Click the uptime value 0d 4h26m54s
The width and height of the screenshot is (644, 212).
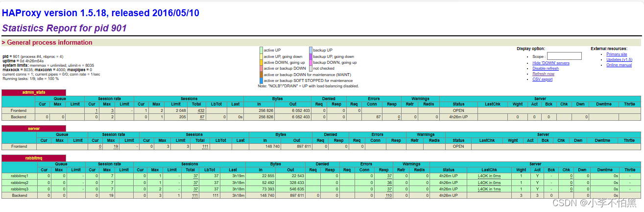31,61
